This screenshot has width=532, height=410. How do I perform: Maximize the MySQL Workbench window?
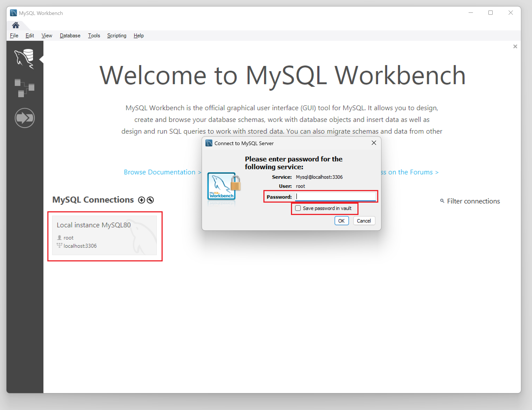point(491,13)
